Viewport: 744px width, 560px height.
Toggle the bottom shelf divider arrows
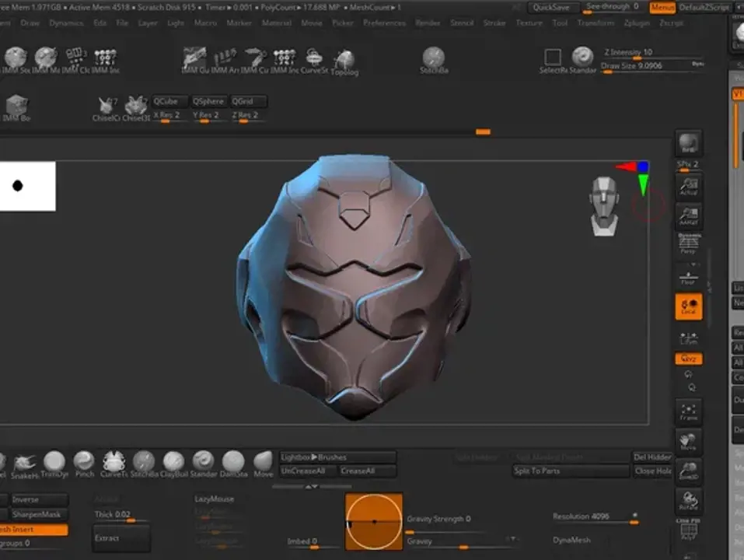tap(311, 487)
